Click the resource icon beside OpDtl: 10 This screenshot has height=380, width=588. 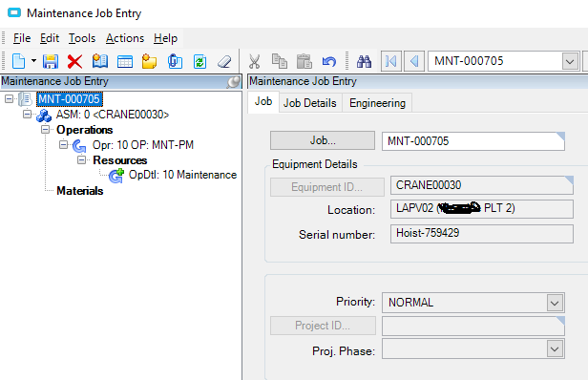116,176
